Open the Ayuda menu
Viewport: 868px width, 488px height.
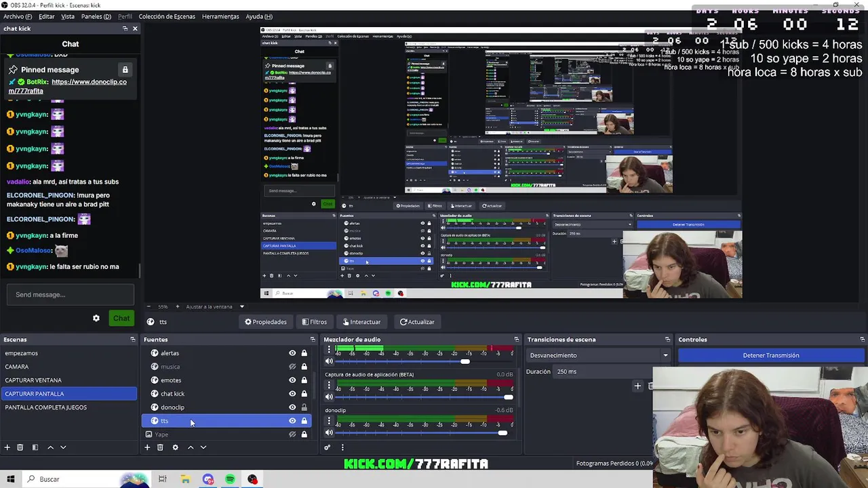(x=259, y=16)
